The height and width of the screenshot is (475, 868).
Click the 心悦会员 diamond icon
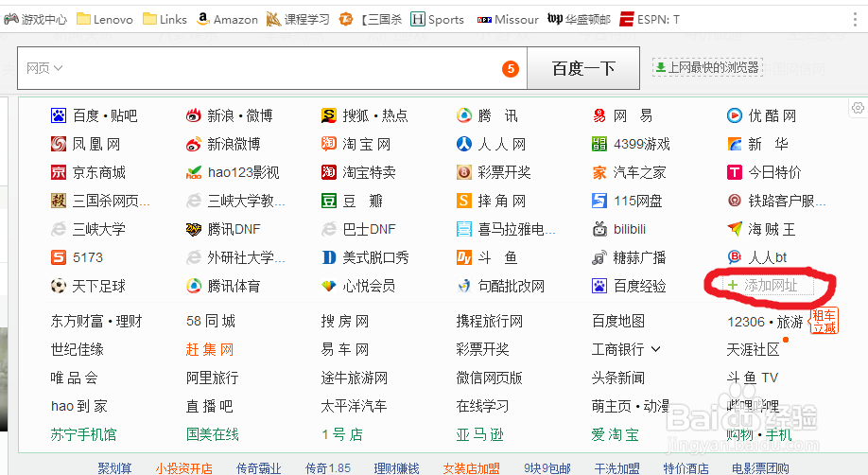pos(329,286)
